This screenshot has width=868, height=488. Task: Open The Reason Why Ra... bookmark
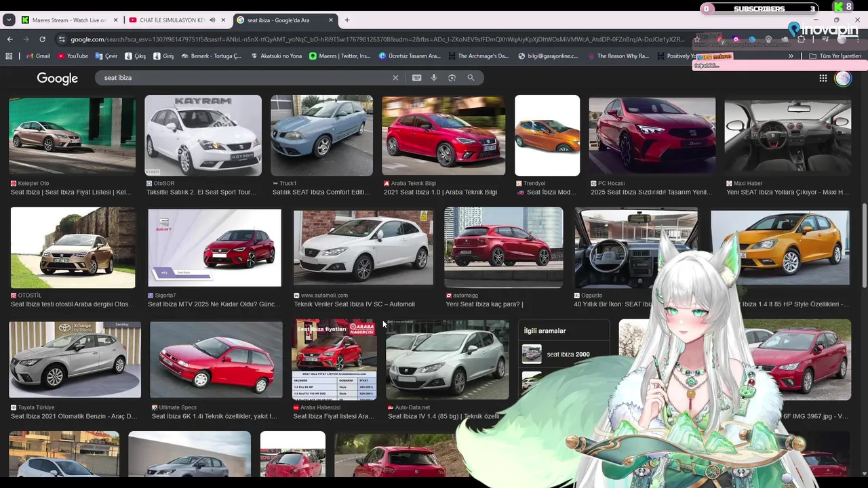tap(618, 56)
